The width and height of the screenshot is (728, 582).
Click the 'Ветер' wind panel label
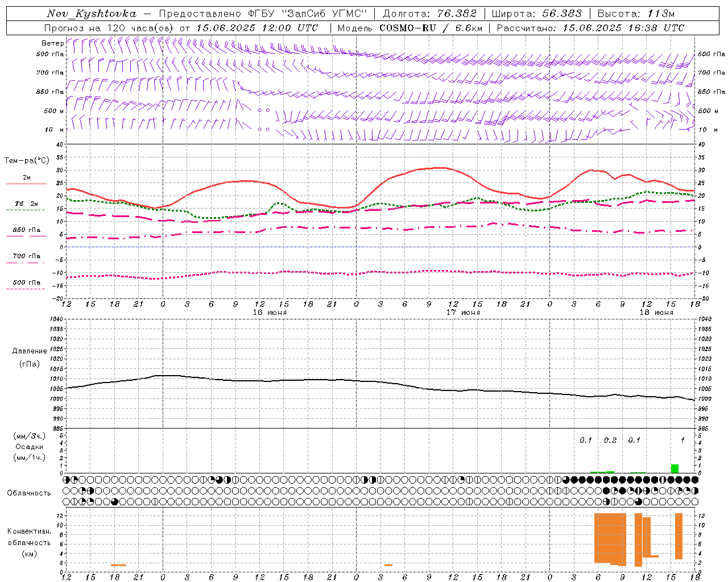click(x=52, y=43)
